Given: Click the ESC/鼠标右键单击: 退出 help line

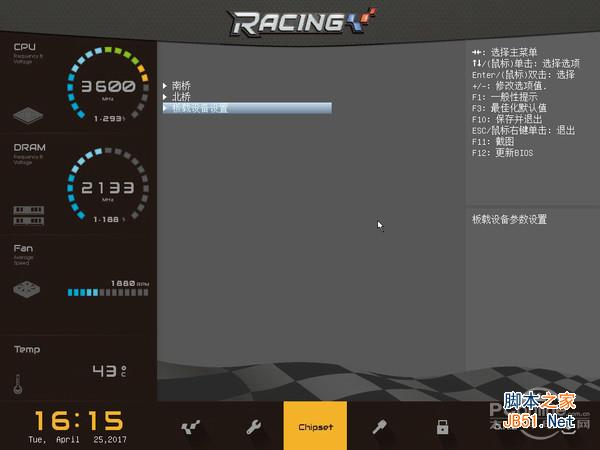Looking at the screenshot, I should (523, 130).
